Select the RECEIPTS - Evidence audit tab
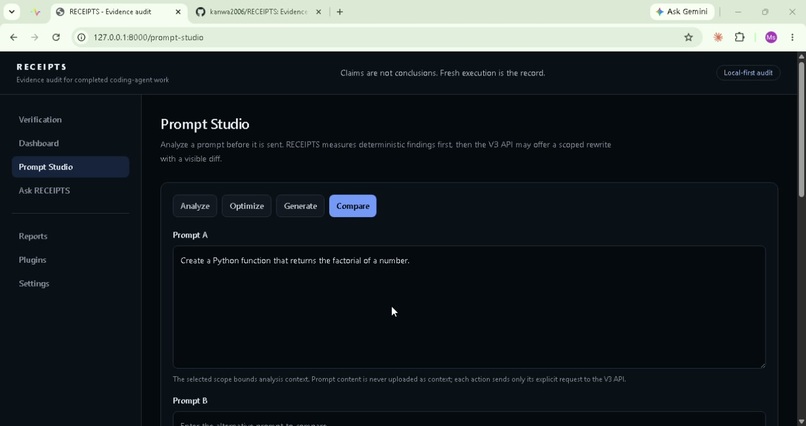Image resolution: width=806 pixels, height=426 pixels. 119,12
